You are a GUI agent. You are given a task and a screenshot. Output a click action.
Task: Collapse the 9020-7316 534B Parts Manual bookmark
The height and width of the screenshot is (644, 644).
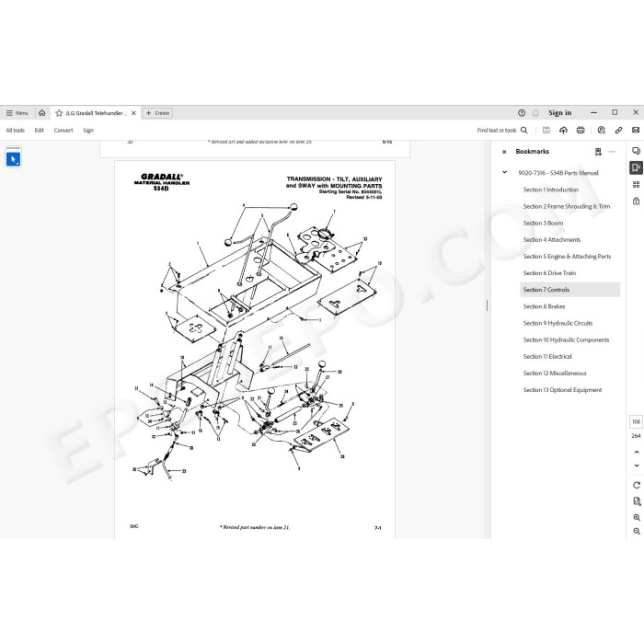coord(505,173)
